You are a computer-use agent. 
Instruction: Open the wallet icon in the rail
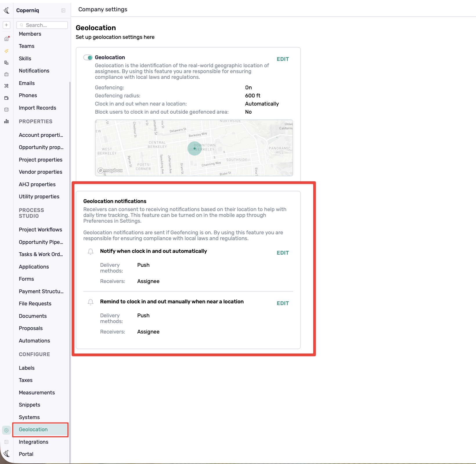6,98
